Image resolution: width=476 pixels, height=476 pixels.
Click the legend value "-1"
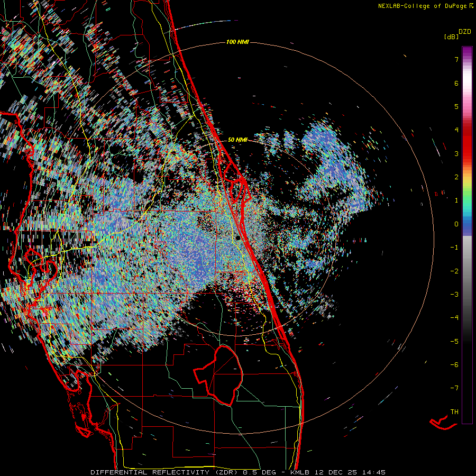click(x=454, y=248)
